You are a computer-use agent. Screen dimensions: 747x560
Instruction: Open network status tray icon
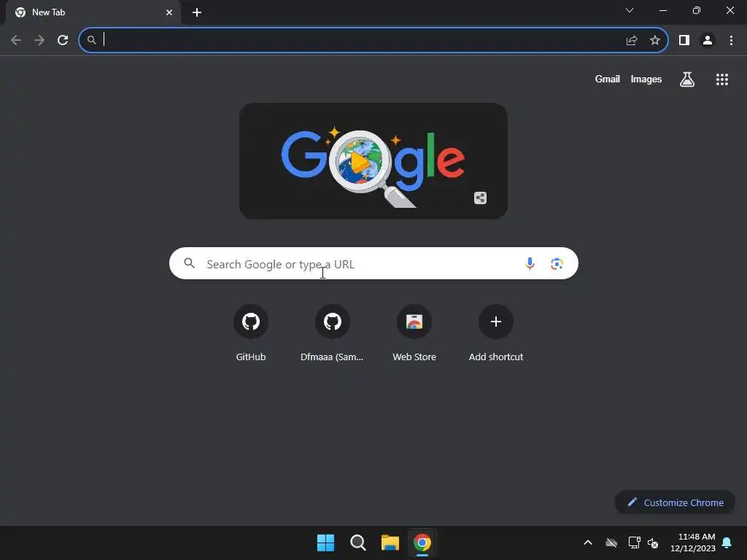(634, 542)
